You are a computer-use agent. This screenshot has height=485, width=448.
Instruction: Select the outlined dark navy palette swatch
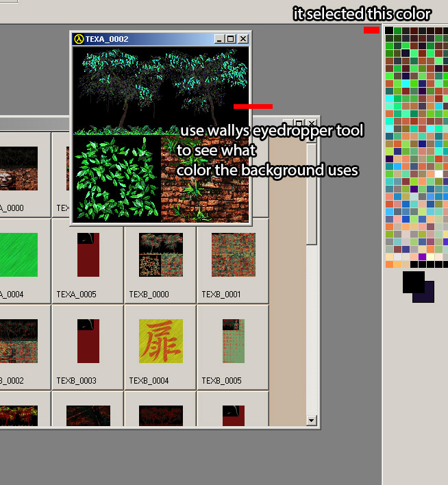[x=406, y=53]
